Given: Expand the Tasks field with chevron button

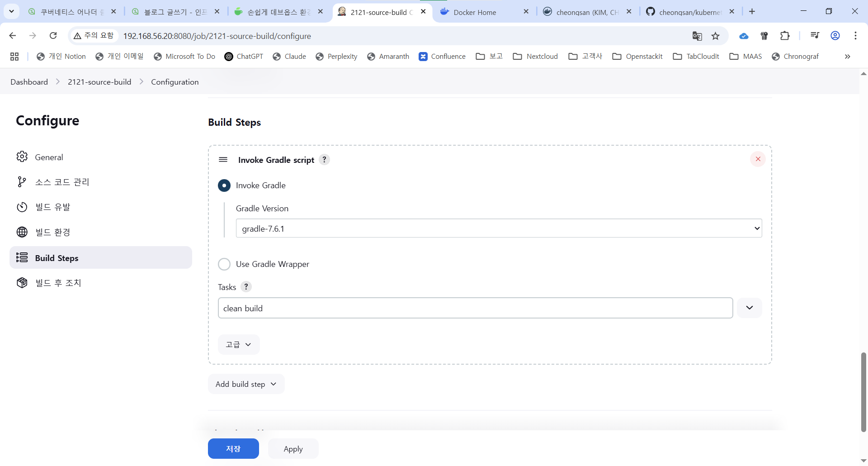Looking at the screenshot, I should (x=749, y=308).
